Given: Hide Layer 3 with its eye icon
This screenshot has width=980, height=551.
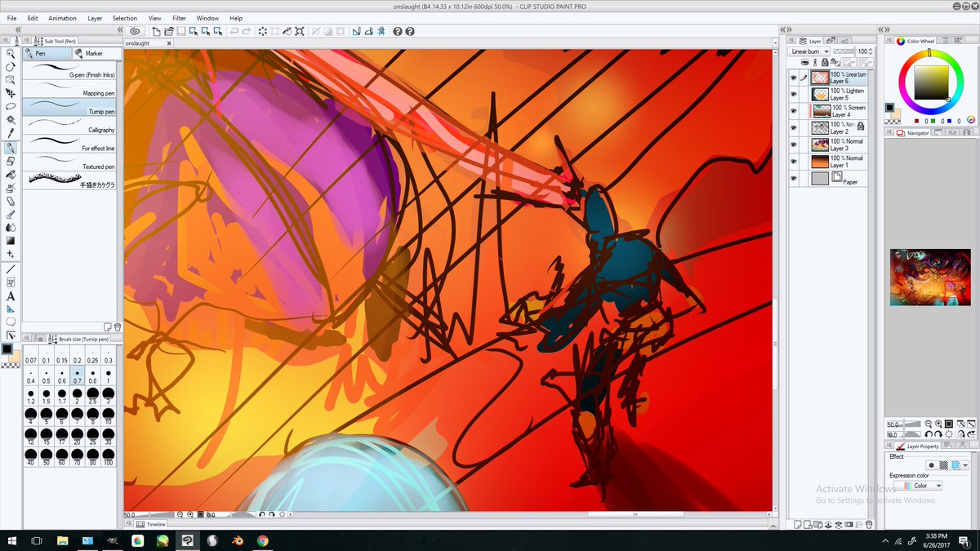Looking at the screenshot, I should coord(793,144).
